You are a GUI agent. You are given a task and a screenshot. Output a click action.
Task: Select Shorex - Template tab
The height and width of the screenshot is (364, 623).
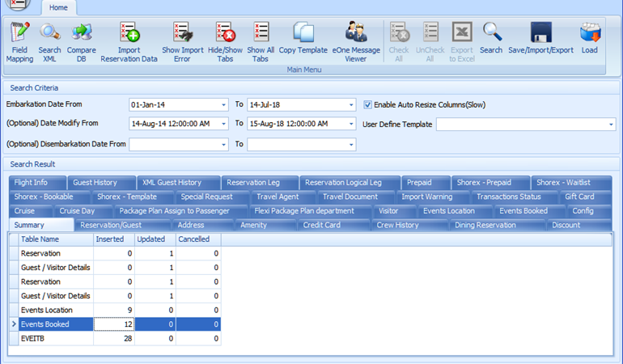tap(133, 197)
